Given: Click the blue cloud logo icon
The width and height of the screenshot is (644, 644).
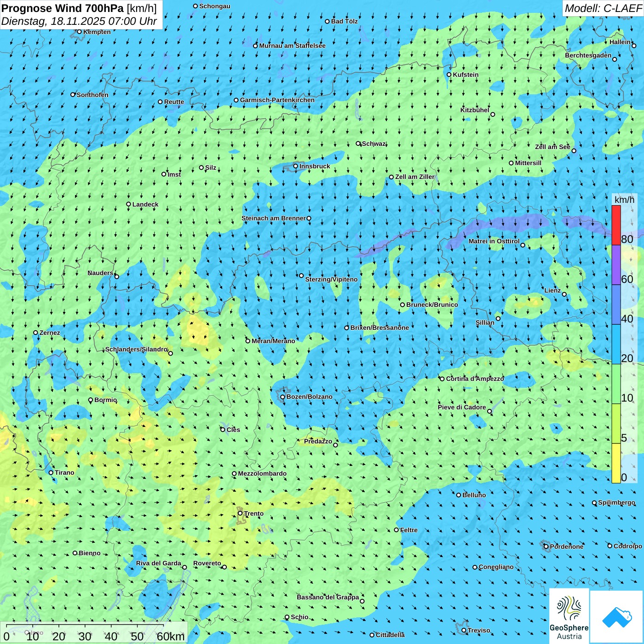Looking at the screenshot, I should click(x=617, y=617).
